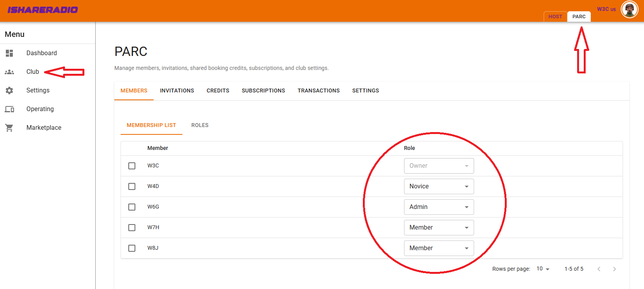Viewport: 644px width, 289px height.
Task: Open the Admin role dropdown for W6G
Action: [x=439, y=207]
